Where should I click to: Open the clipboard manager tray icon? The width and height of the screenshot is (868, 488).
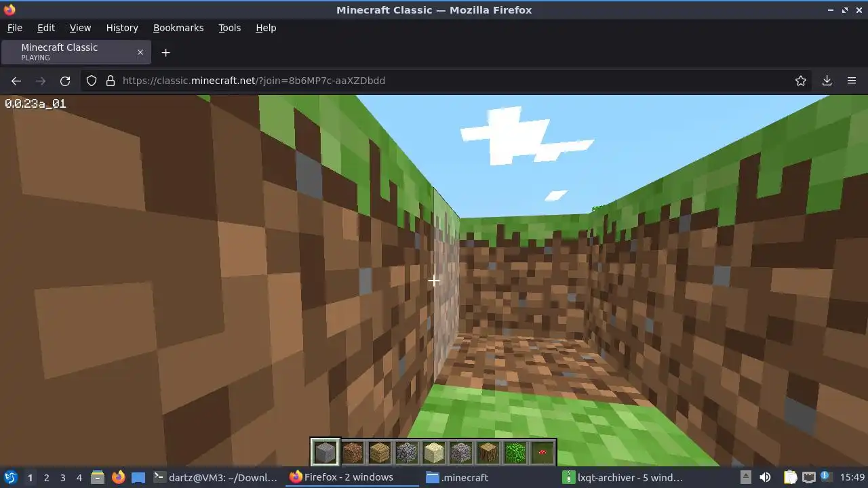tap(790, 478)
